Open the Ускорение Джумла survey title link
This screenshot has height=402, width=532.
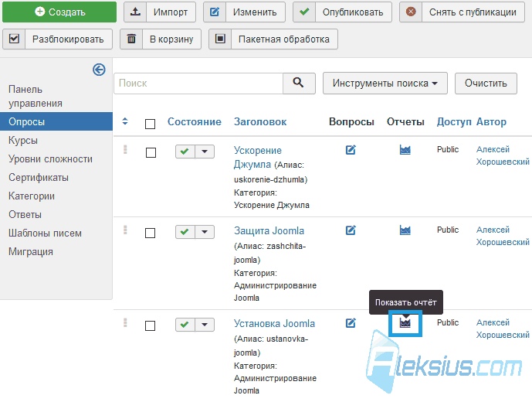(258, 157)
